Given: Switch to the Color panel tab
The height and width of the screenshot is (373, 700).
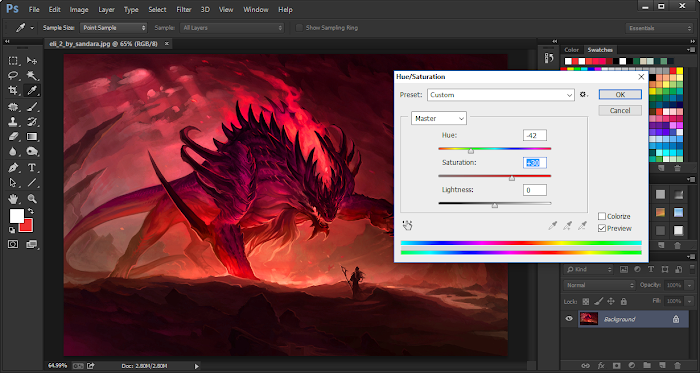Looking at the screenshot, I should (571, 50).
